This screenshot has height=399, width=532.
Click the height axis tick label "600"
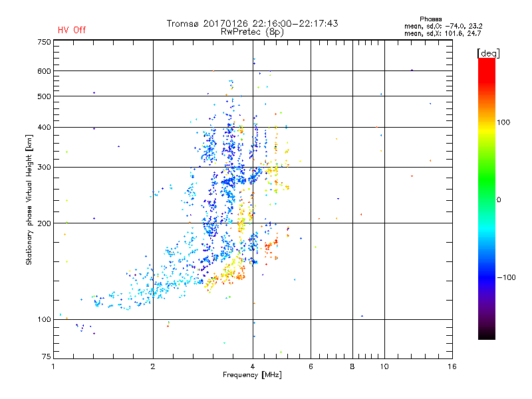click(44, 71)
